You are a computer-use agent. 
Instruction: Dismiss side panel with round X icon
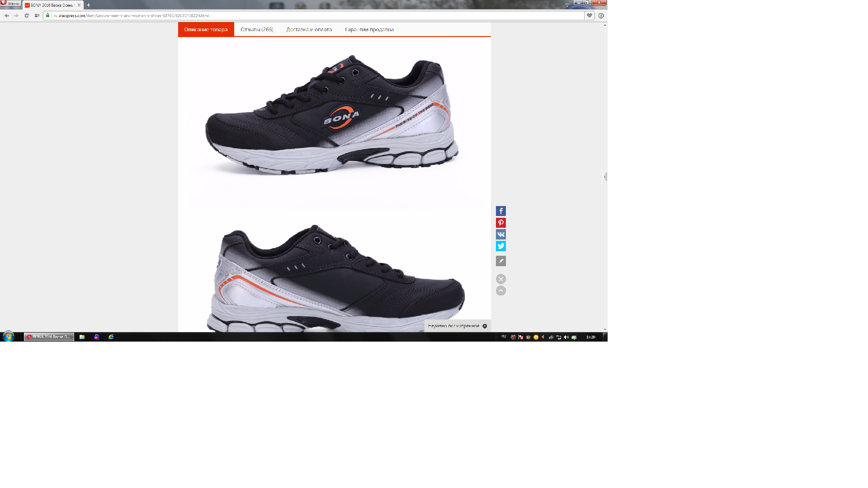click(x=500, y=279)
